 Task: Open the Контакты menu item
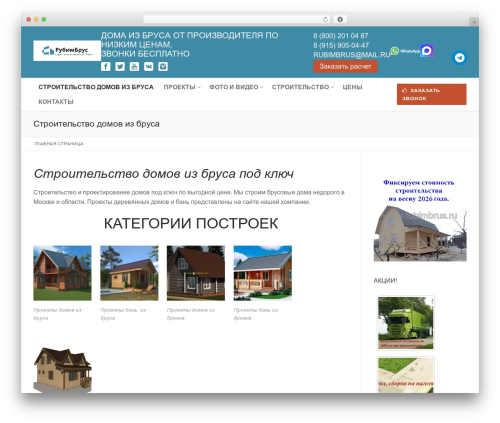tap(56, 102)
